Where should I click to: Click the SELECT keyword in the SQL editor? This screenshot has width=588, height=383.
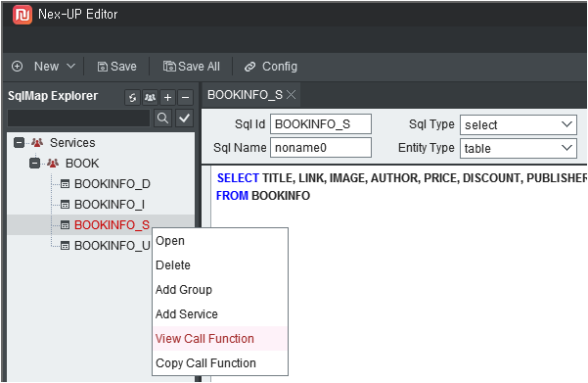238,178
